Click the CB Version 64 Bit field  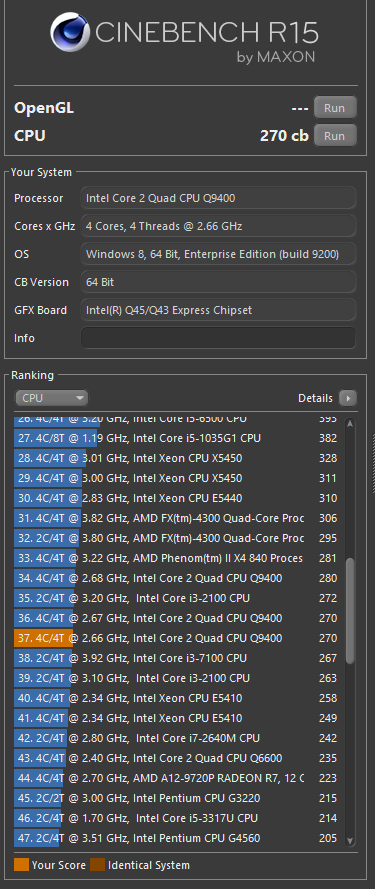pos(218,282)
